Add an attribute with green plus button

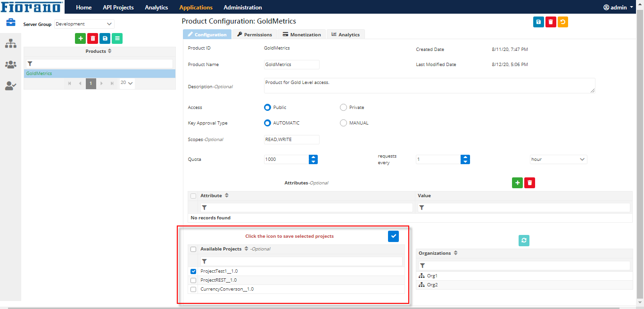517,183
